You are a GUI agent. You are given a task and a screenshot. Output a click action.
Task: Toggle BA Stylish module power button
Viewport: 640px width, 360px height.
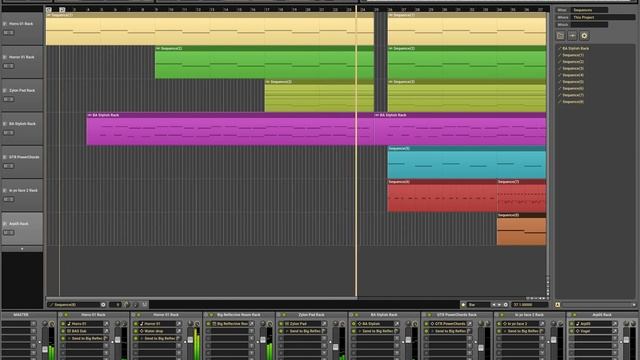353,324
